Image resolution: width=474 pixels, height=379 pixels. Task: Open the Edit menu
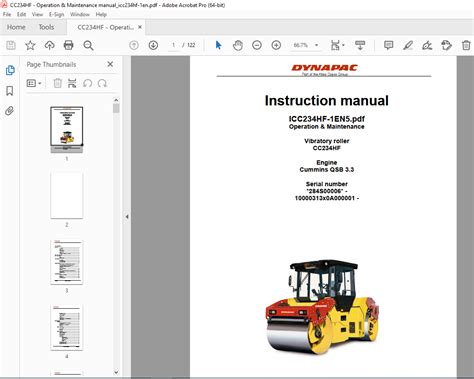pos(21,14)
